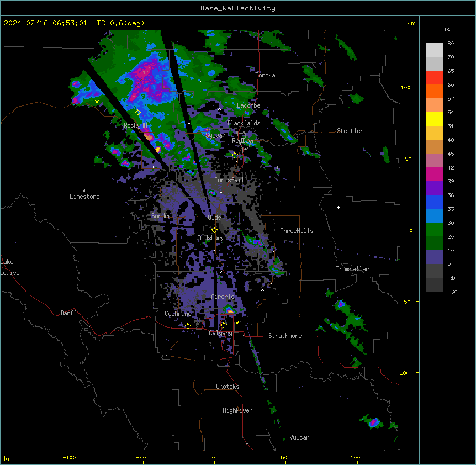
Task: Click the Drumheller city label
Action: point(352,269)
